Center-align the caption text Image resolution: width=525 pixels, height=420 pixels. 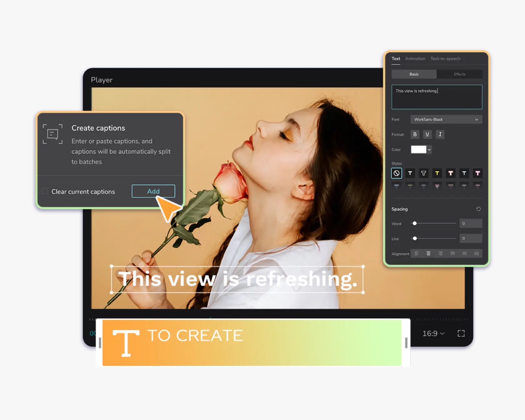pyautogui.click(x=428, y=253)
